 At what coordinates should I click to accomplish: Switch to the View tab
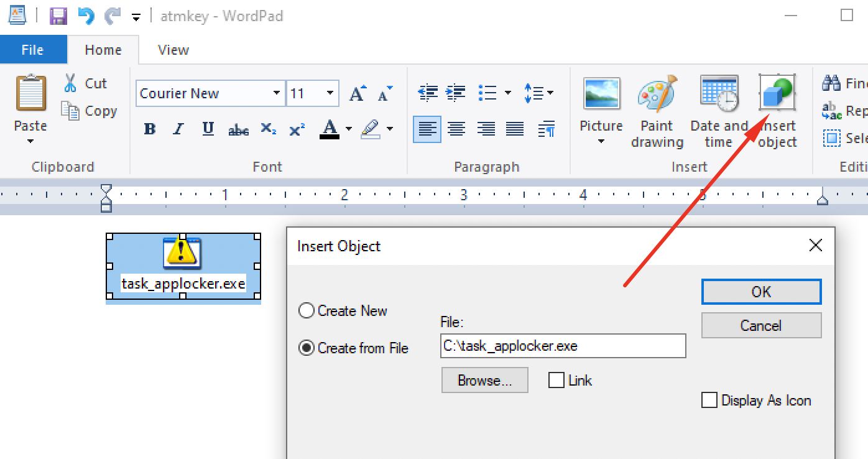173,50
